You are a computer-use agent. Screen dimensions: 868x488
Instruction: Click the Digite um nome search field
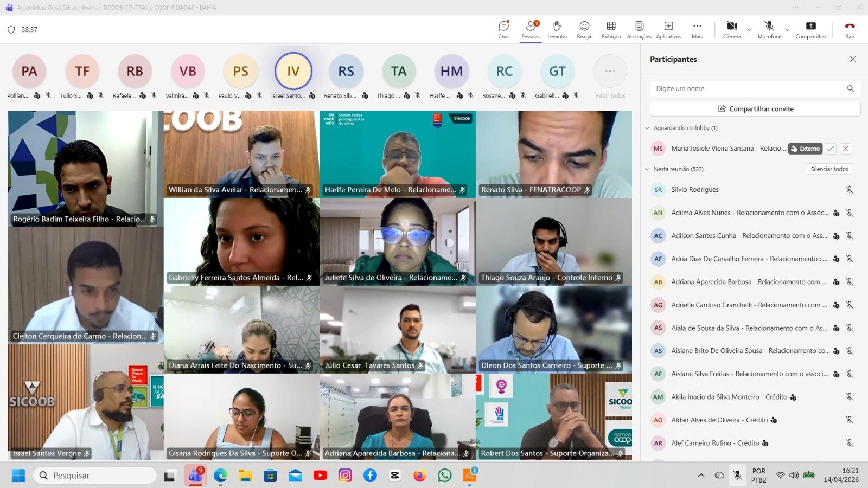(749, 89)
